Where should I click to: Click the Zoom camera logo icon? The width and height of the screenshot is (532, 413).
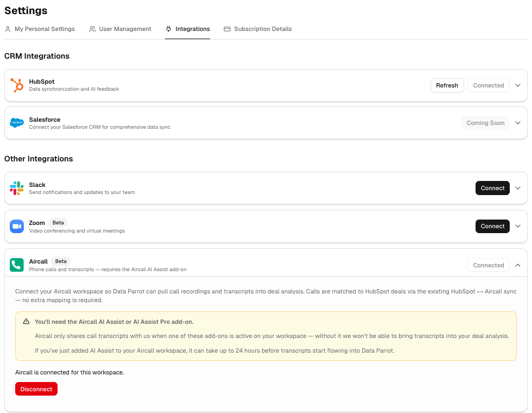coord(17,226)
